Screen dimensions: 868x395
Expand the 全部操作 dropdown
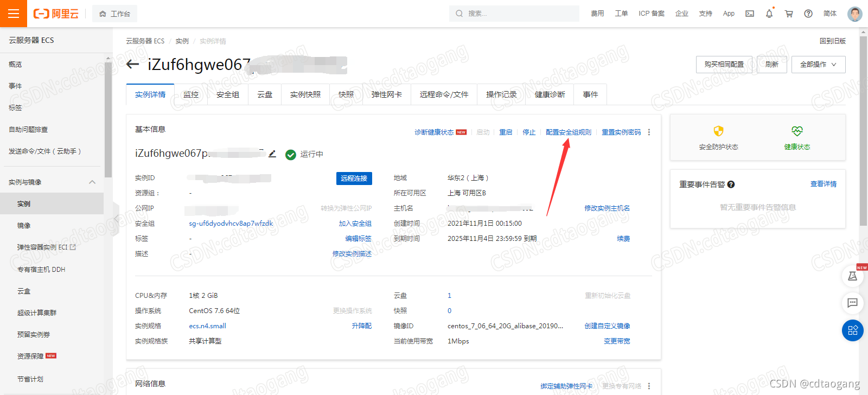[818, 65]
